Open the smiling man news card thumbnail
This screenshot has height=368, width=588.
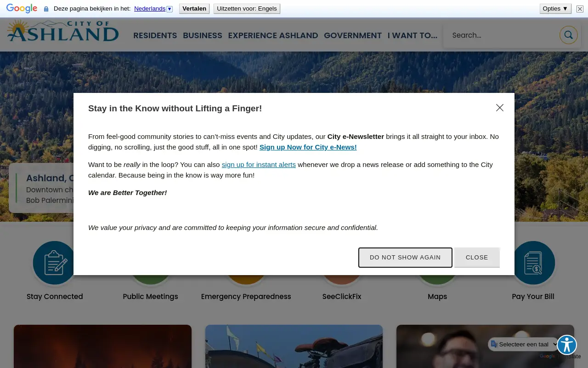tap(485, 346)
